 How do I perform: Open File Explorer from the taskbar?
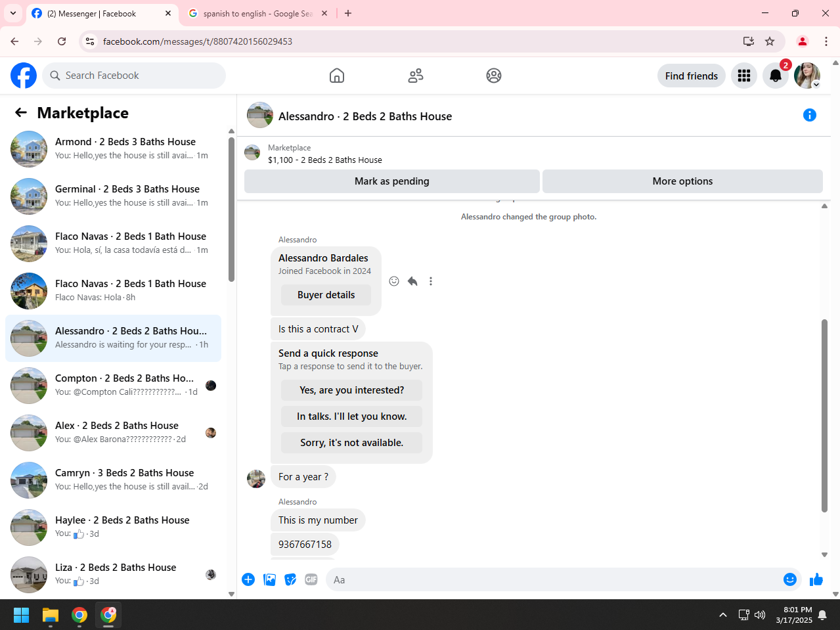[51, 615]
